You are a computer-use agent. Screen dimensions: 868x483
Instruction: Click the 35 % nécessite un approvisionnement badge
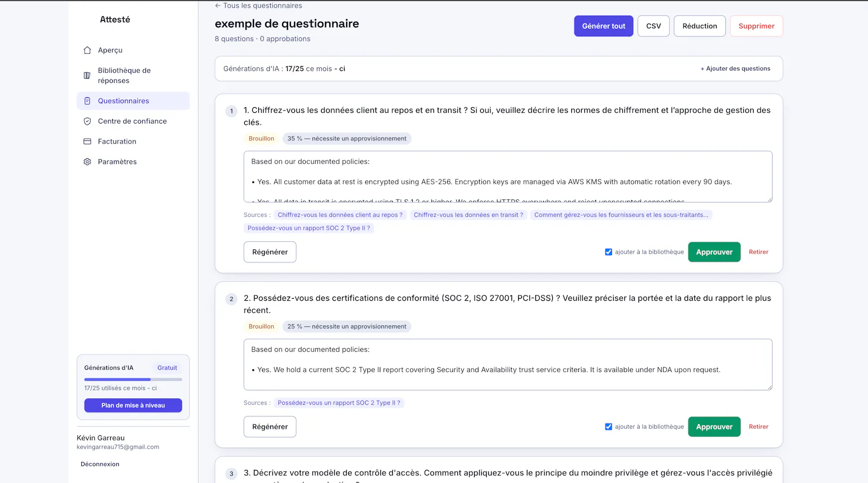[347, 139]
